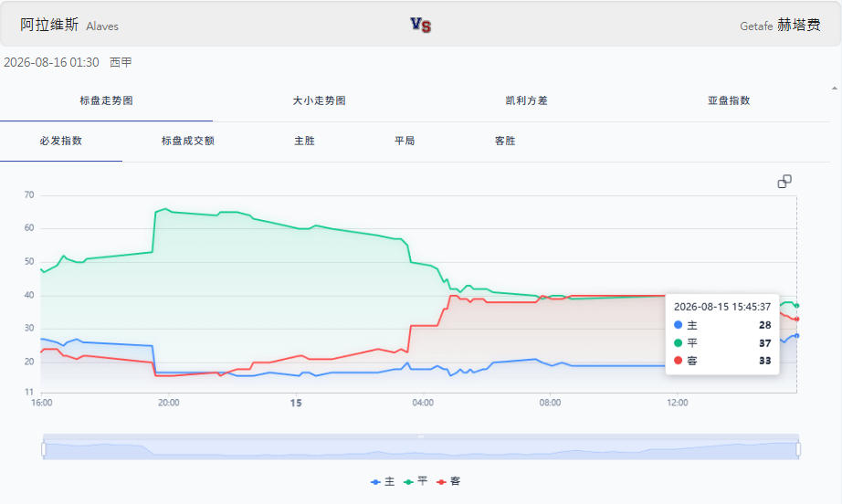Click the right handle of zoom slider
Image resolution: width=842 pixels, height=504 pixels.
pyautogui.click(x=798, y=449)
